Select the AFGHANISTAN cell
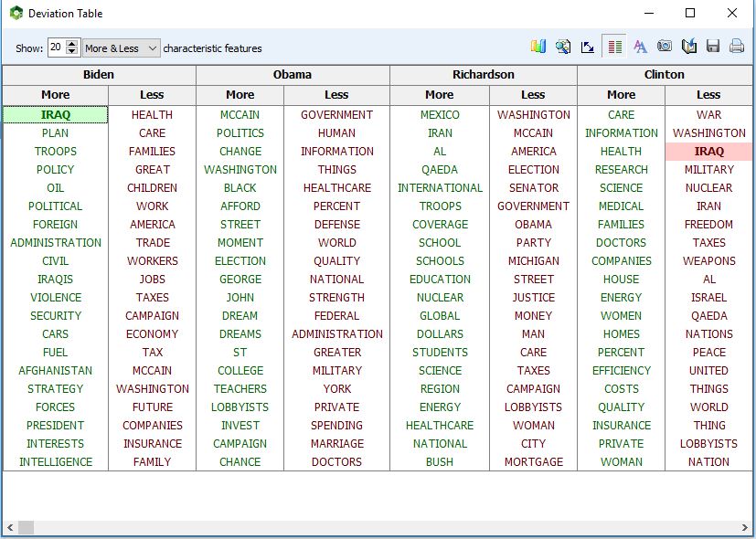This screenshot has height=539, width=756. pos(56,370)
